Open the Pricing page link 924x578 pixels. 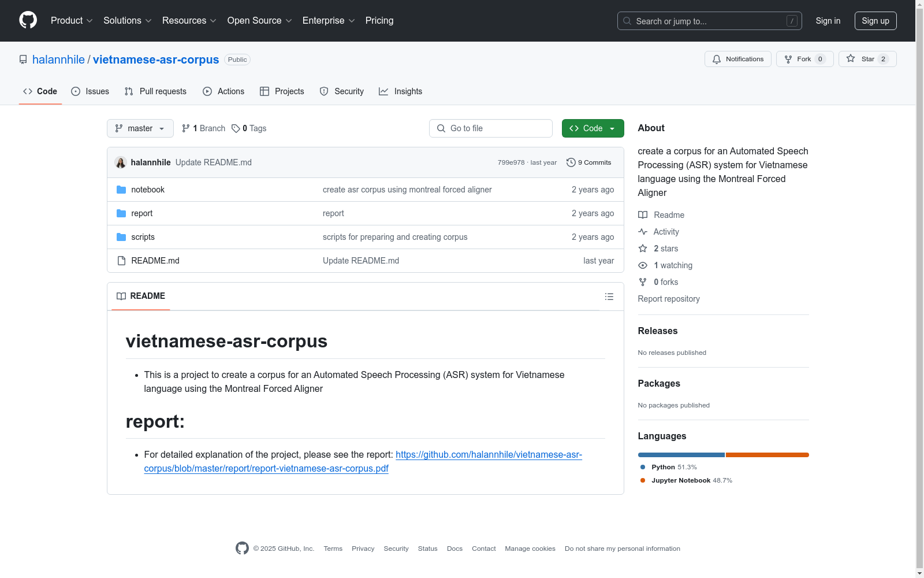coord(379,21)
